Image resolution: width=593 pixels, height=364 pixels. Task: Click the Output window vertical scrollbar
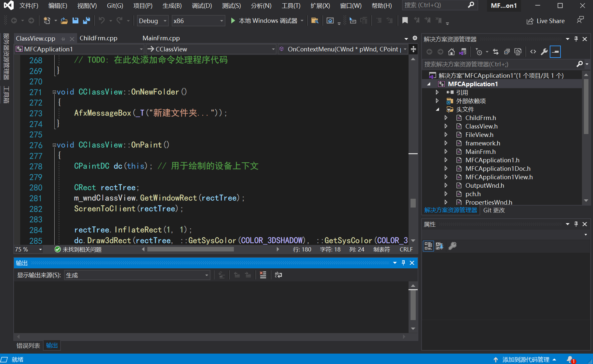(x=413, y=307)
